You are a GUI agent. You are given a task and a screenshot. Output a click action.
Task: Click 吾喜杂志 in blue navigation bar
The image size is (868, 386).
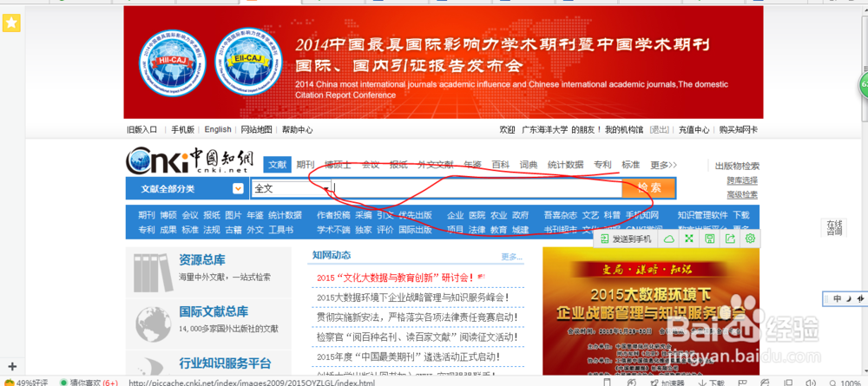(x=560, y=215)
